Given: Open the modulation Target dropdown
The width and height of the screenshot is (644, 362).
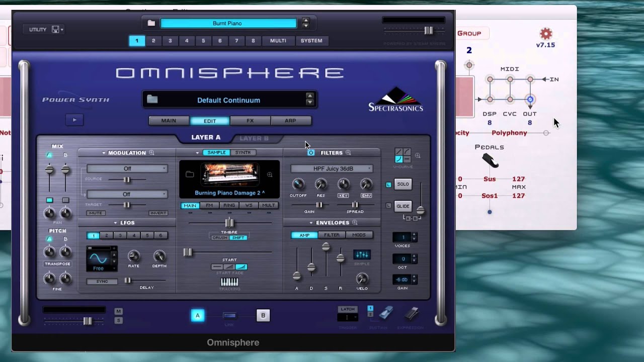Looking at the screenshot, I should point(127,194).
